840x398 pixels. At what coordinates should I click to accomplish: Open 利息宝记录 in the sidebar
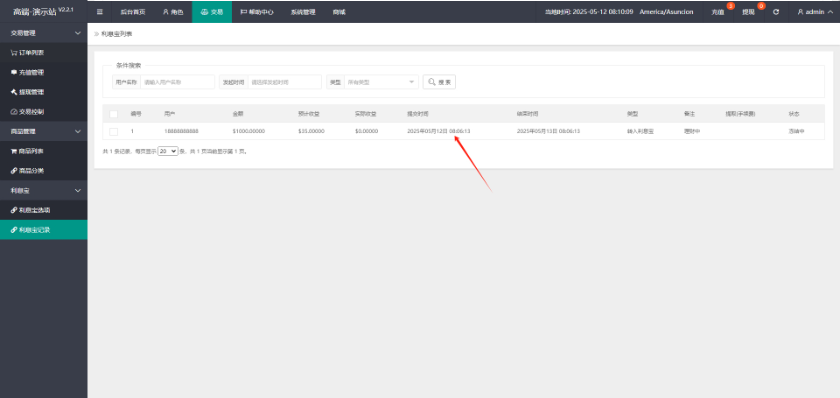point(43,230)
